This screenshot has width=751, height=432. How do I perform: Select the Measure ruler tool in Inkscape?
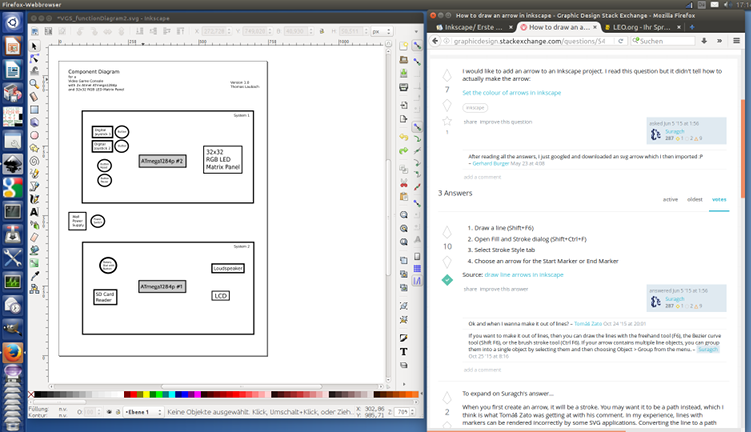click(x=34, y=97)
